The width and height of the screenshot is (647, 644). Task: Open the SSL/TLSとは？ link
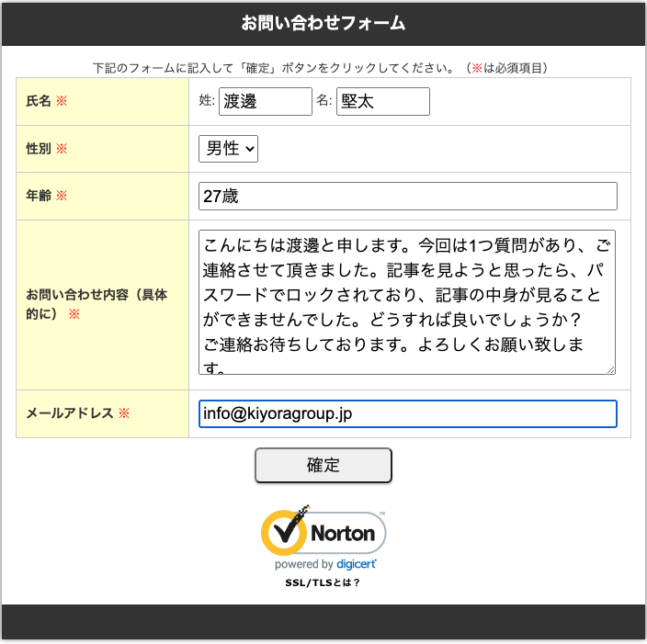point(323,582)
